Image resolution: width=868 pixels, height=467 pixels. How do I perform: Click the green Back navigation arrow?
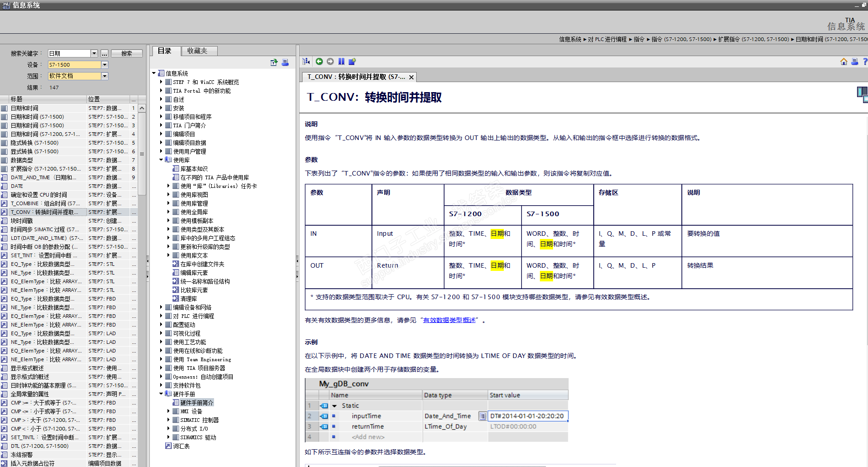tap(319, 62)
